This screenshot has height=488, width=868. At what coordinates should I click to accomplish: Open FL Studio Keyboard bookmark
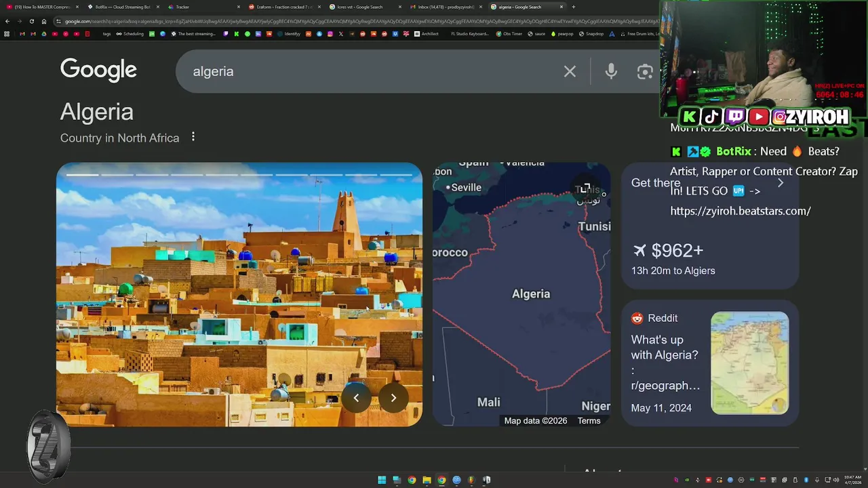point(469,34)
